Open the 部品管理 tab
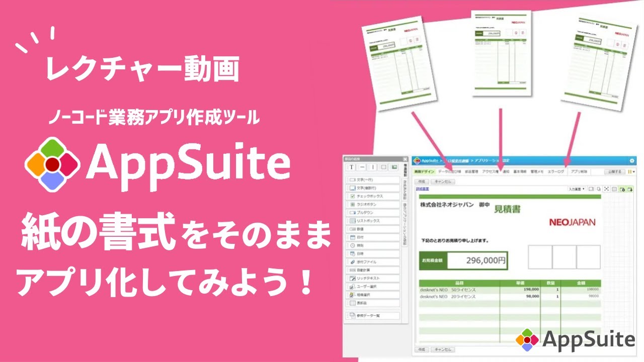The width and height of the screenshot is (644, 362). pyautogui.click(x=471, y=171)
